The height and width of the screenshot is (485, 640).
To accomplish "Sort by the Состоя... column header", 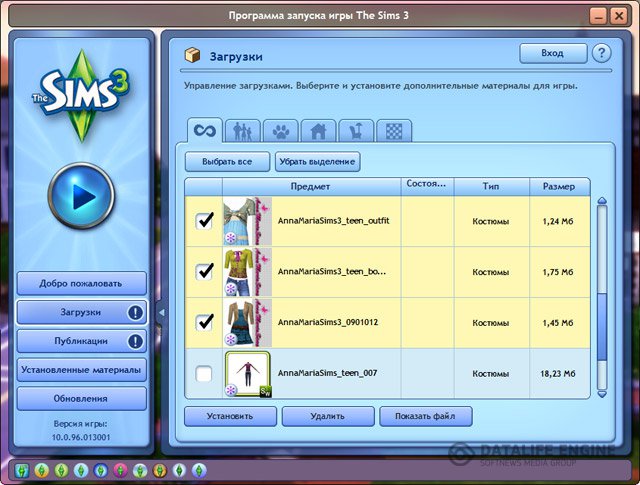I will [x=427, y=187].
